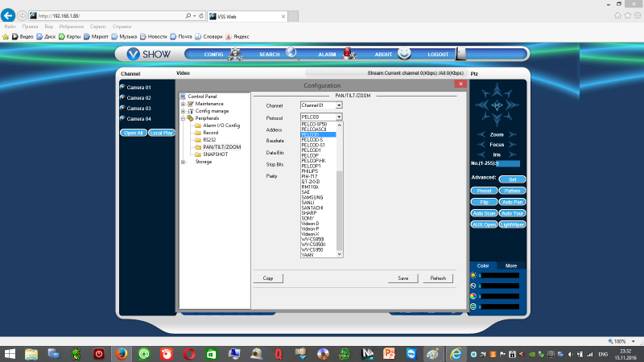Click the Open All button

(134, 133)
